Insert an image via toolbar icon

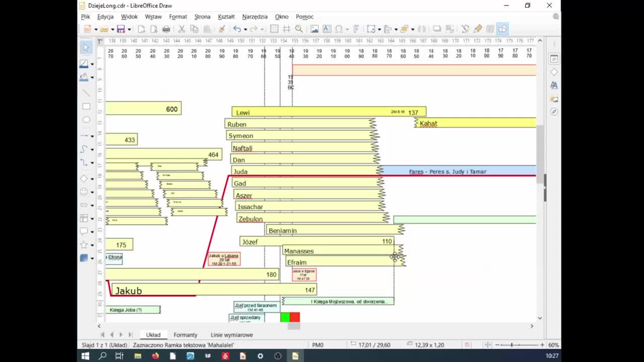(x=314, y=29)
